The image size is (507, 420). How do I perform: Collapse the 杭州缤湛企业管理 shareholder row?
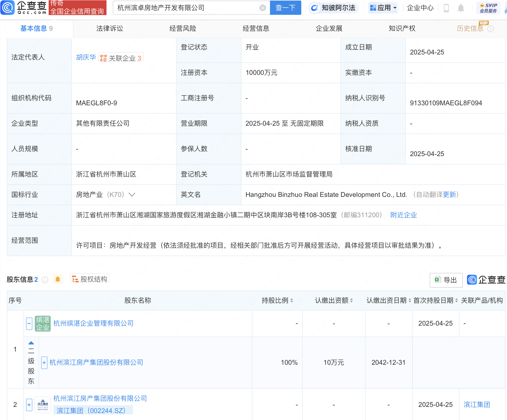tap(29, 324)
